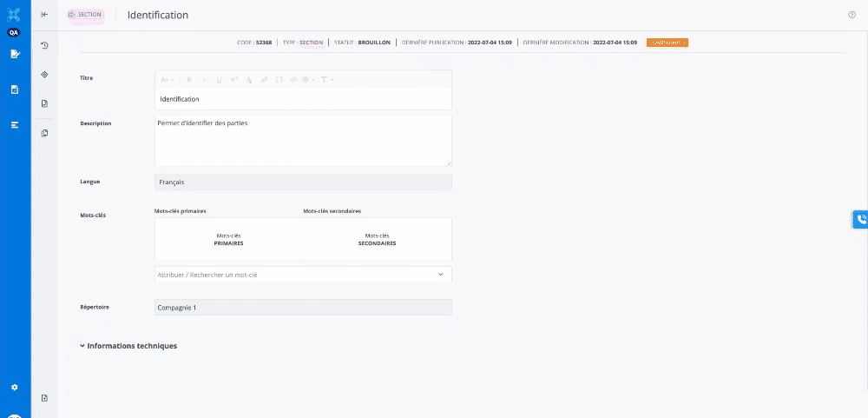Click the target locator icon in the sidebar
868x418 pixels.
[x=44, y=74]
